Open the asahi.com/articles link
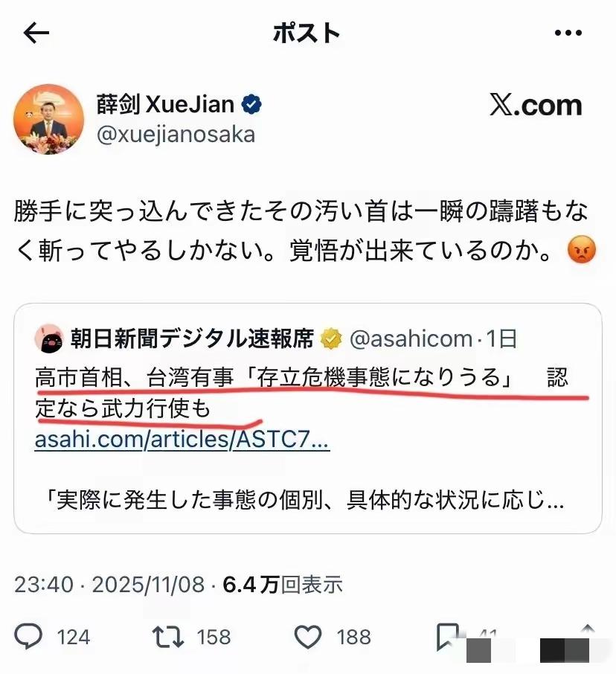 pos(182,440)
